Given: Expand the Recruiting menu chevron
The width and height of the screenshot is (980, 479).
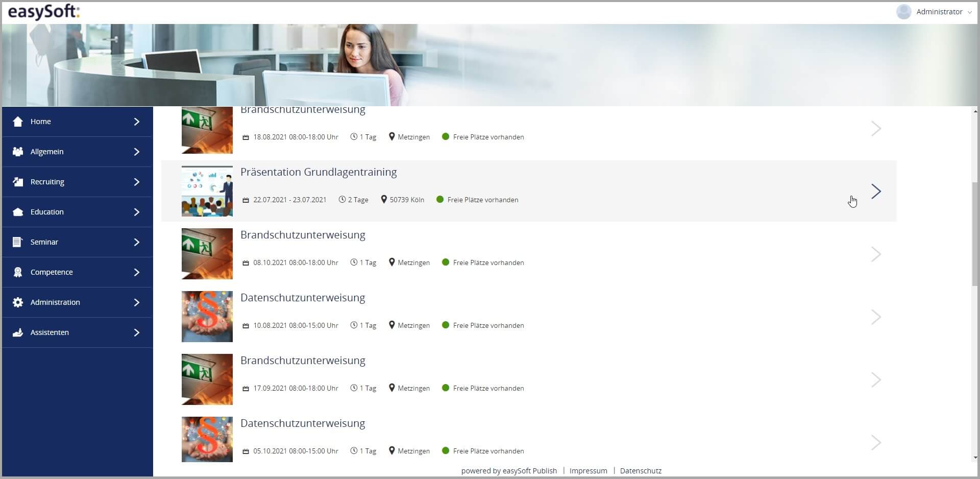Looking at the screenshot, I should point(136,182).
